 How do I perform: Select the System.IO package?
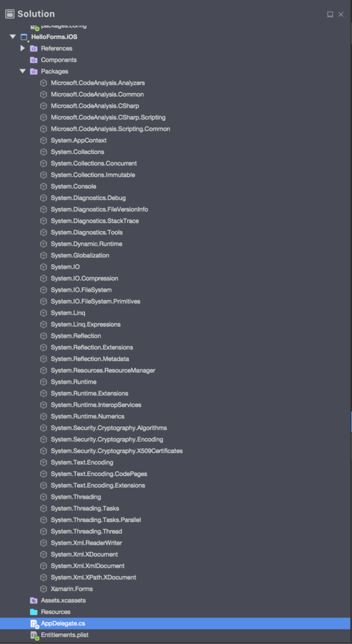coord(65,267)
